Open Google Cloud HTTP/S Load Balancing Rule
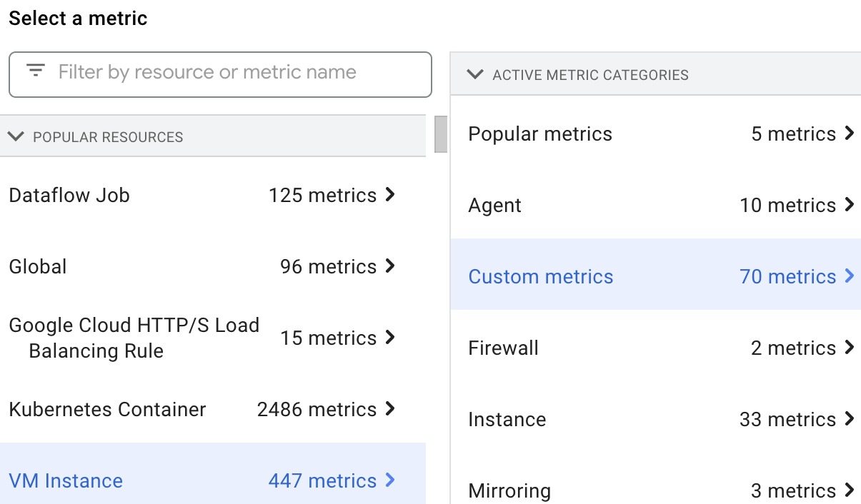This screenshot has height=504, width=861. tap(134, 338)
